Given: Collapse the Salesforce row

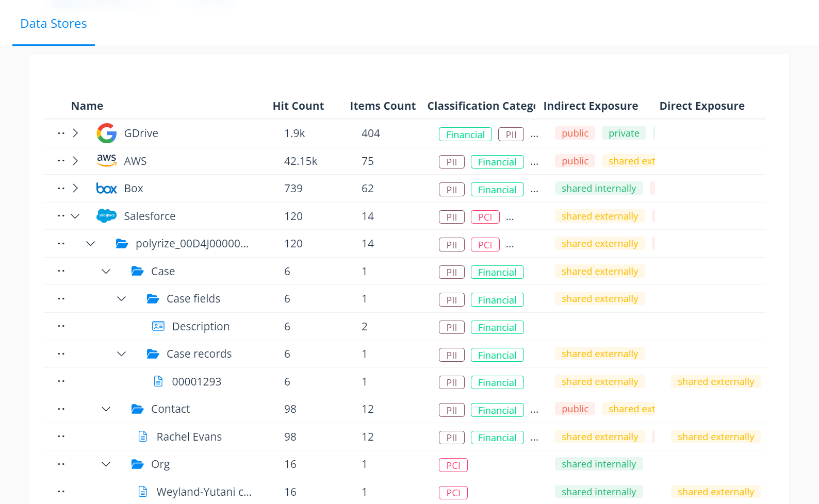Looking at the screenshot, I should 75,216.
